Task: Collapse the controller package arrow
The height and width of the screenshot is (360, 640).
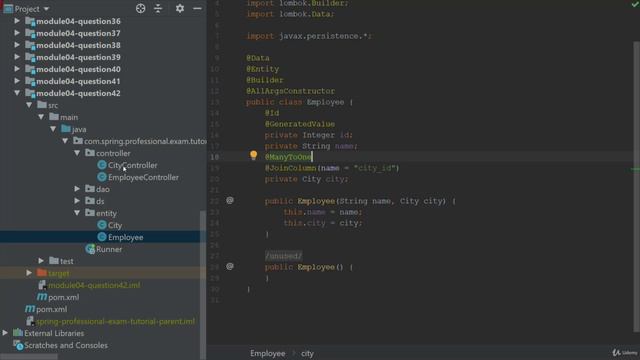Action: click(x=77, y=153)
